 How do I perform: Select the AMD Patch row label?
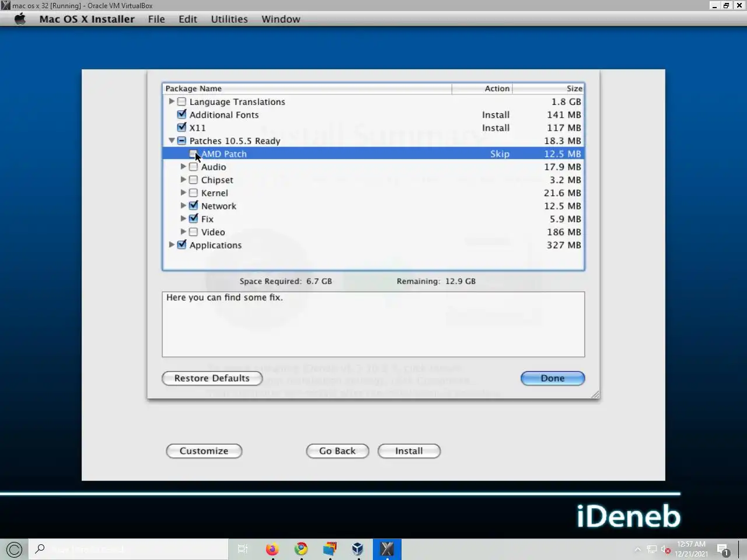click(x=224, y=154)
